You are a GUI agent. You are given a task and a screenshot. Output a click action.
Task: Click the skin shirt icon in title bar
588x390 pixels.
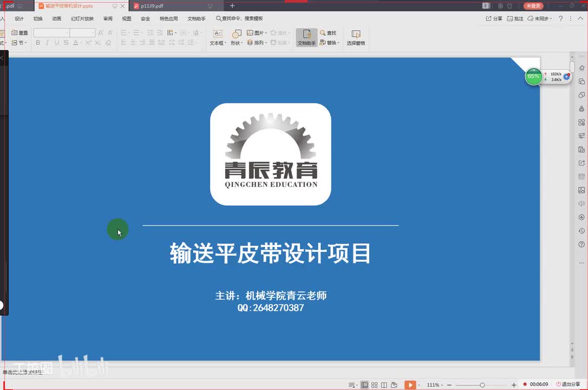[x=509, y=6]
